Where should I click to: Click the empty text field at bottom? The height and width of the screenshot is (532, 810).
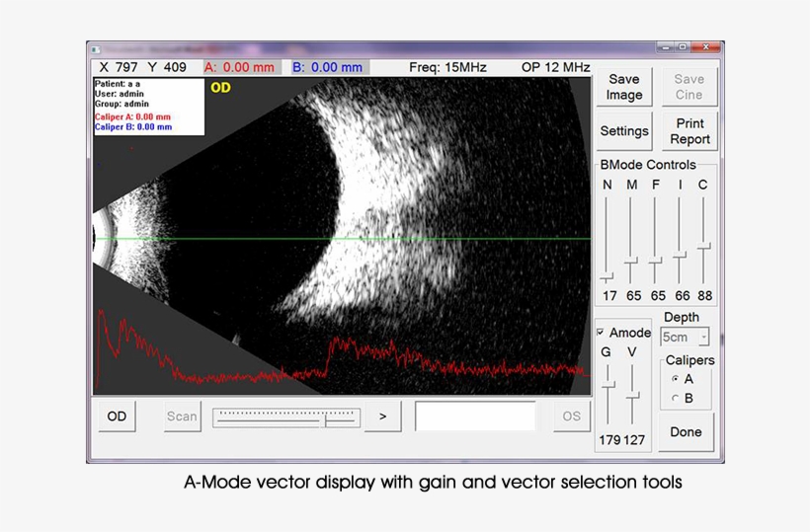(x=475, y=417)
